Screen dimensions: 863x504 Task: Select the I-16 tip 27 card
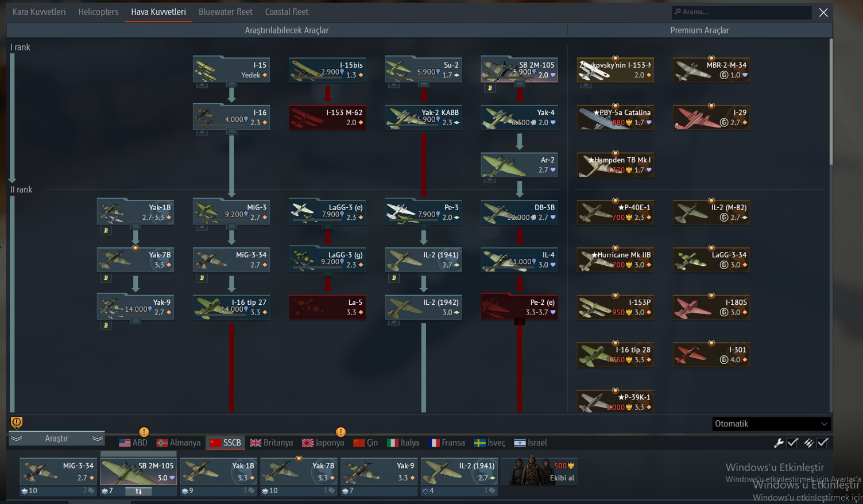pos(231,307)
